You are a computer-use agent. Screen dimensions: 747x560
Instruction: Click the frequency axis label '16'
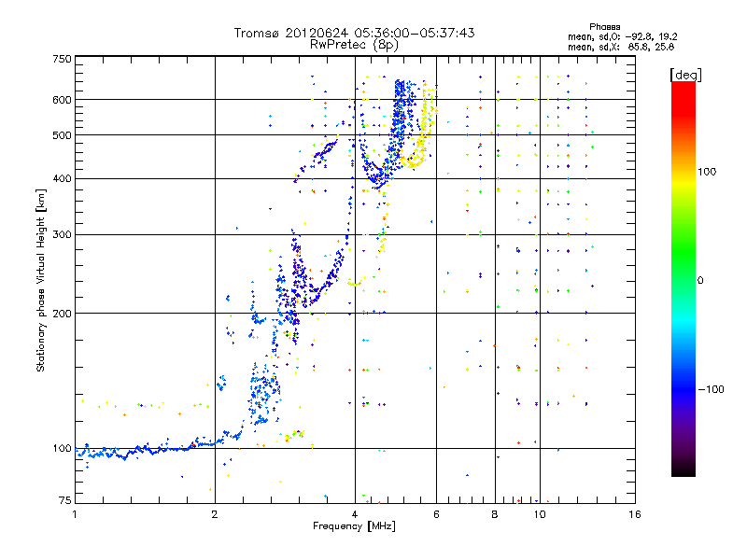pos(635,514)
